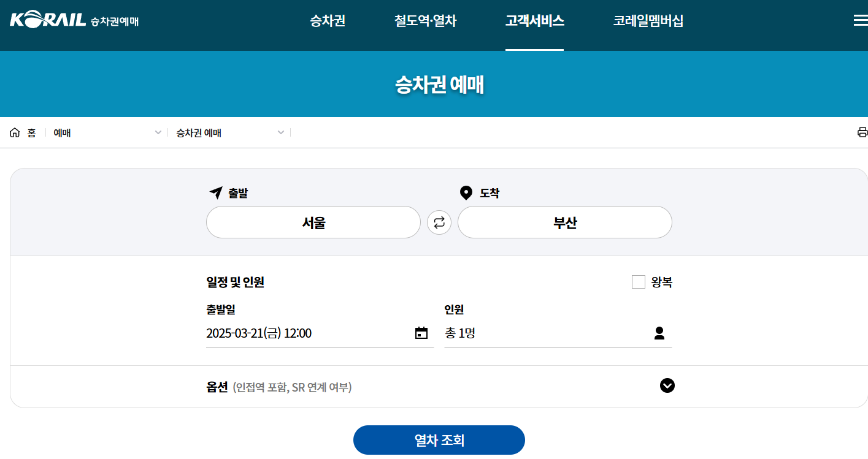Click the 인원 label
Screen dimensions: 868x459
point(454,309)
